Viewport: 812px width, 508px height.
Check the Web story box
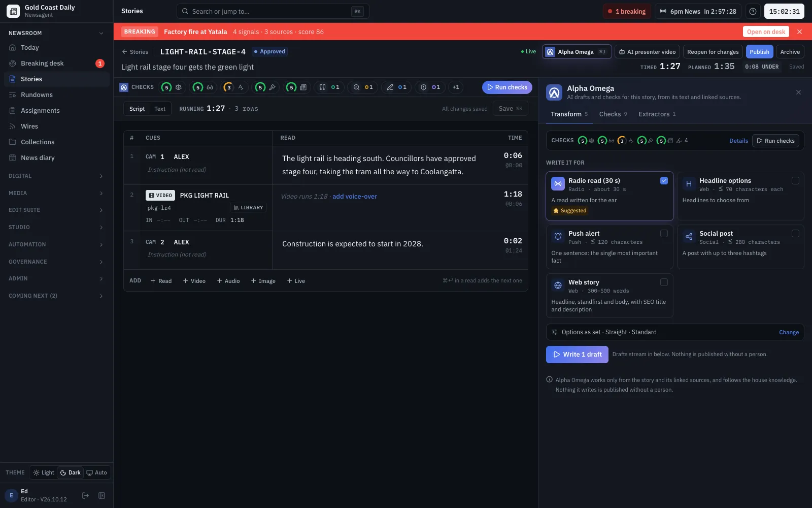click(664, 282)
